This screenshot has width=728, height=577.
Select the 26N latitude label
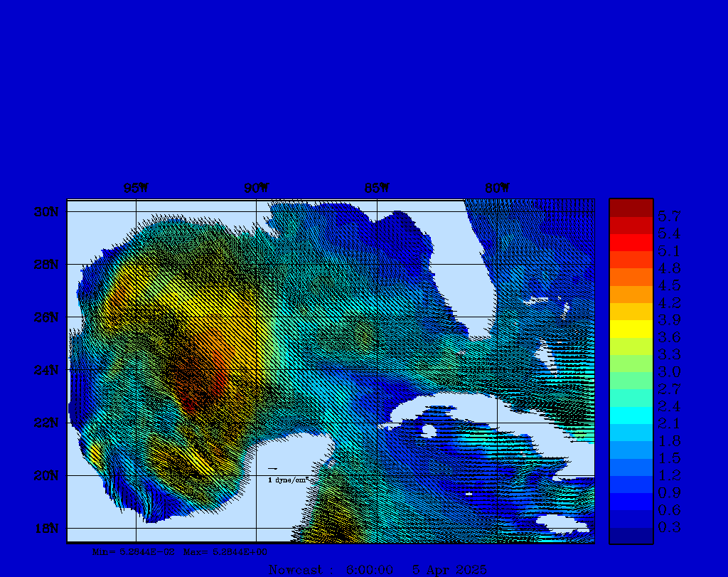(46, 317)
